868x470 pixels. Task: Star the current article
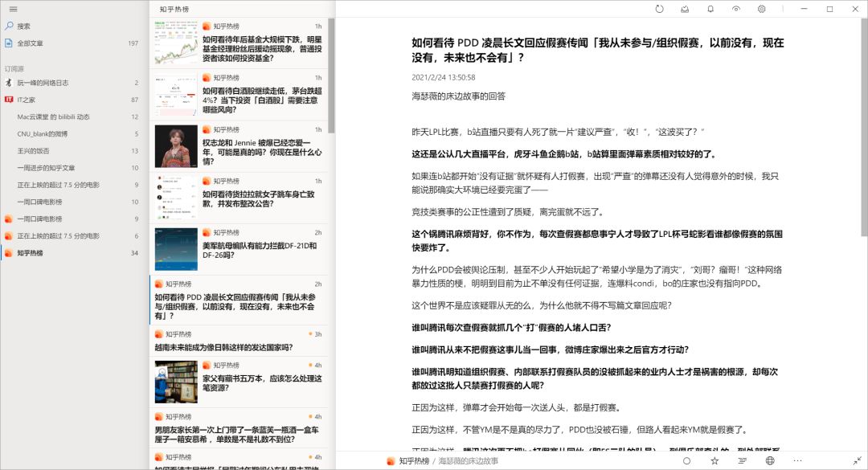coord(714,460)
